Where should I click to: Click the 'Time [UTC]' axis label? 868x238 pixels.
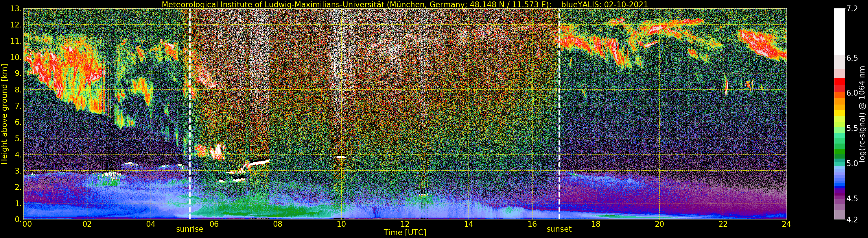tap(405, 232)
